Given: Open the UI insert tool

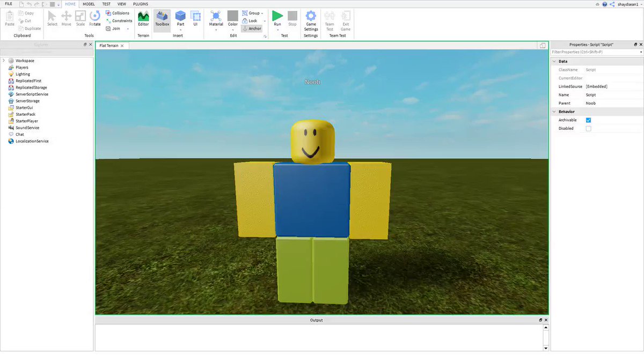Looking at the screenshot, I should coord(195,18).
